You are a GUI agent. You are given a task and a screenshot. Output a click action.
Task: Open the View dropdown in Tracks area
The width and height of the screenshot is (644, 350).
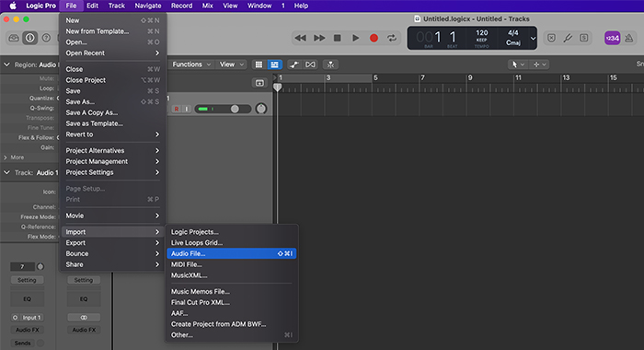pyautogui.click(x=231, y=64)
